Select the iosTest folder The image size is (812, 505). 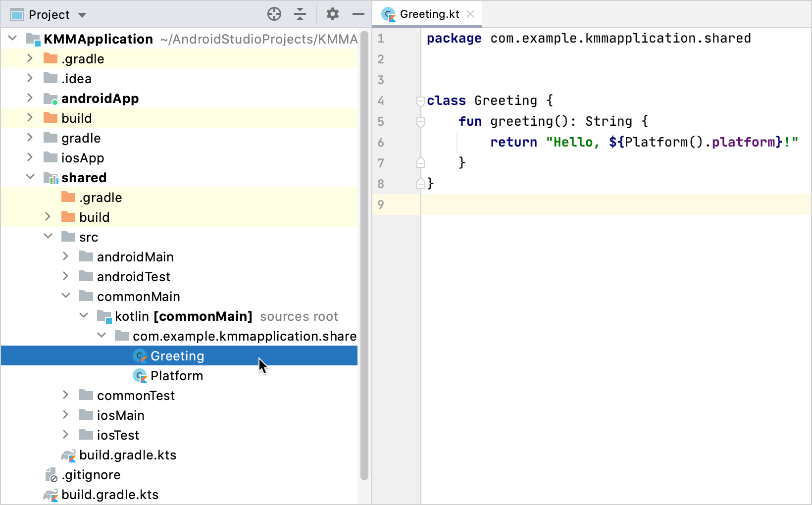tap(179, 435)
